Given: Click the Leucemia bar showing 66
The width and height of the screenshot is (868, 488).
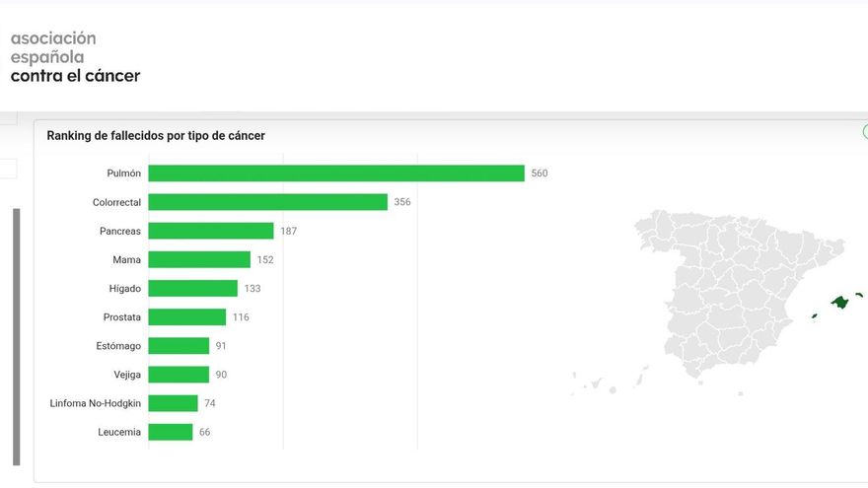Looking at the screenshot, I should pyautogui.click(x=171, y=432).
